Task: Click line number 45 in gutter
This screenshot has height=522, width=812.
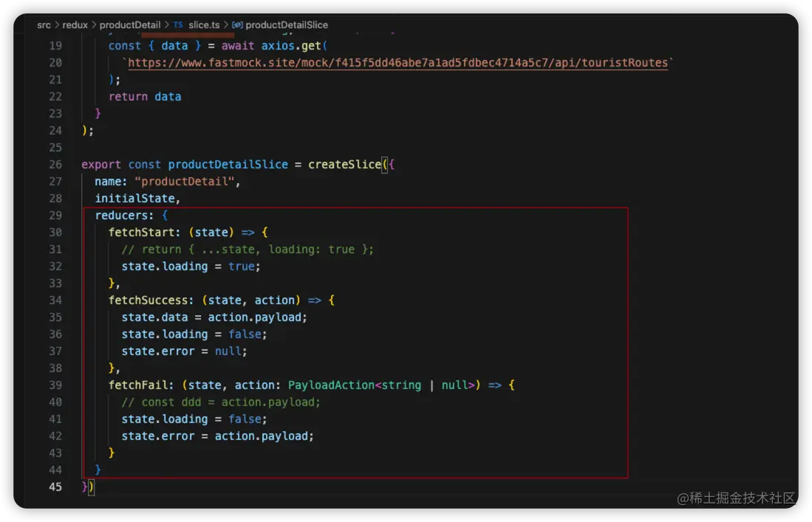Action: click(x=55, y=487)
